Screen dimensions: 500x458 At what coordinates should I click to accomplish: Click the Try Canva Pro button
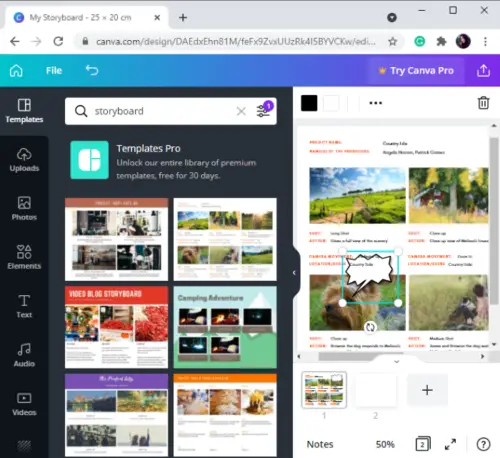click(416, 70)
